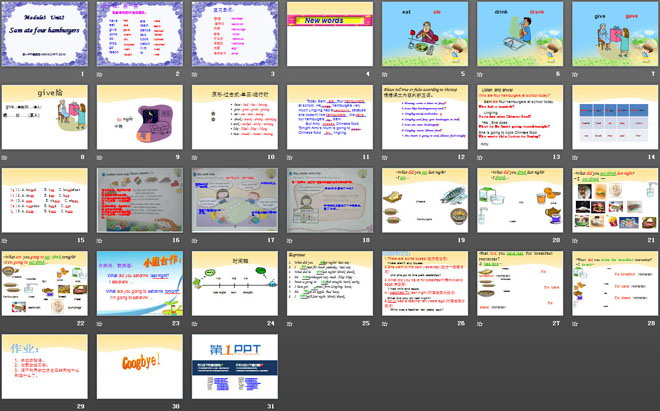660x411 pixels.
Task: Select slide 23 group work '小组合作'
Action: coord(140,283)
